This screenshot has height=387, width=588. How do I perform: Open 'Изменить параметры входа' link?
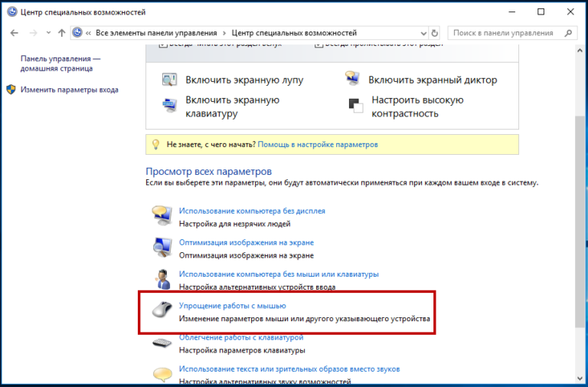(x=70, y=90)
